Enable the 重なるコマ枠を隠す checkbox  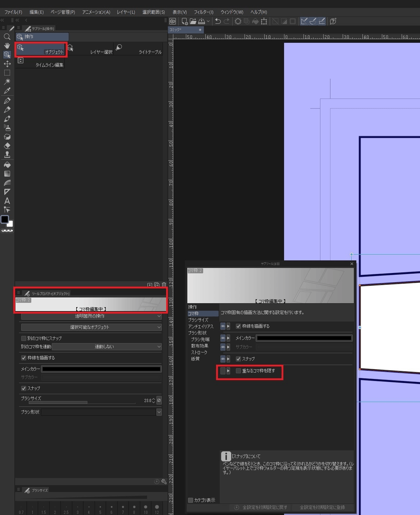click(238, 371)
